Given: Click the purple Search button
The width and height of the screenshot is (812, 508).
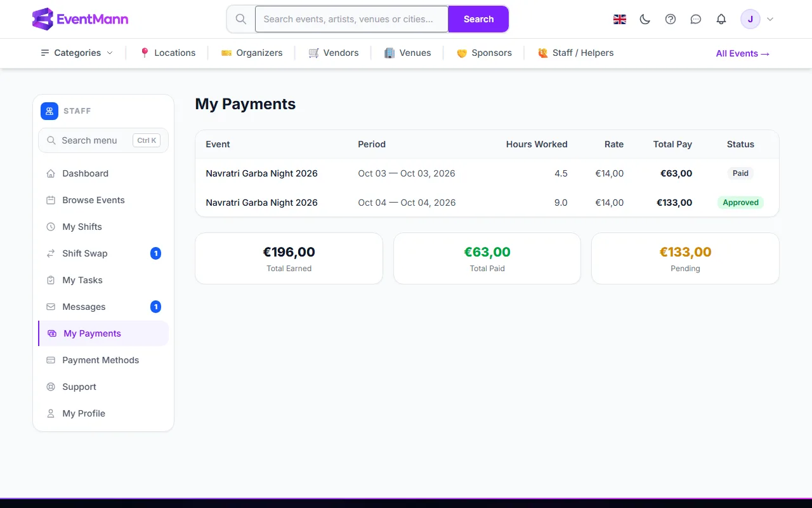Looking at the screenshot, I should click(x=478, y=19).
